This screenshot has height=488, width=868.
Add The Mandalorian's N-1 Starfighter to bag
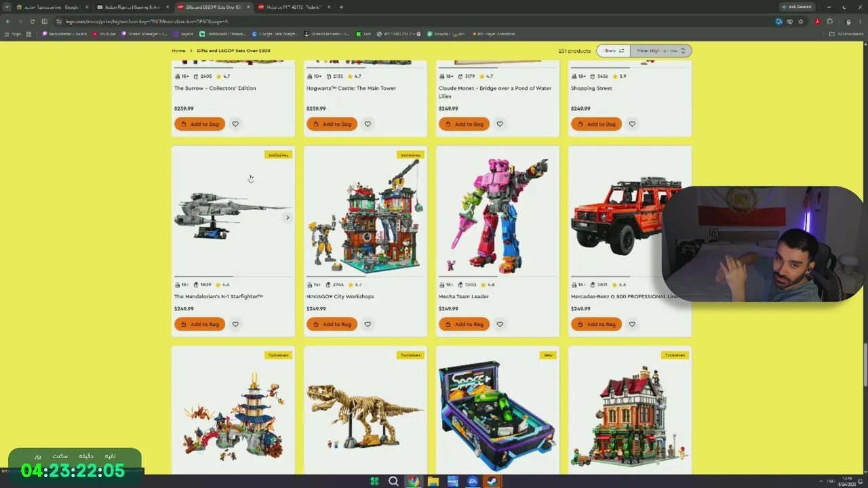coord(199,324)
